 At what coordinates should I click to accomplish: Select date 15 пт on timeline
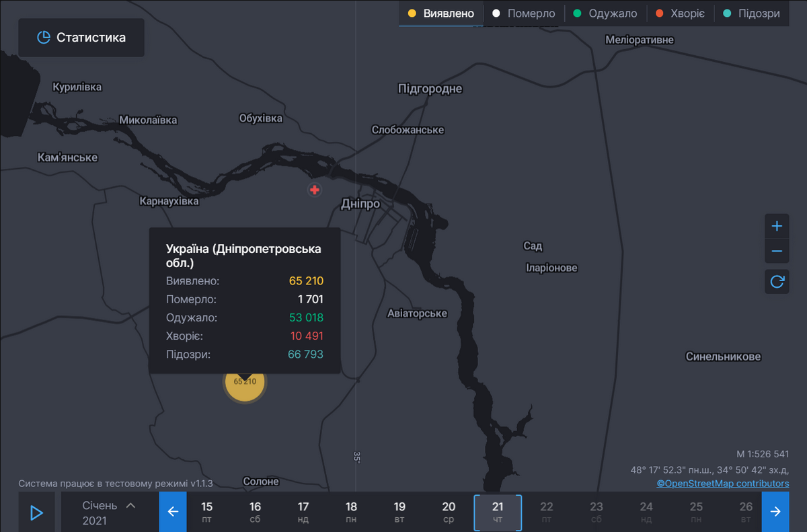[x=206, y=512]
